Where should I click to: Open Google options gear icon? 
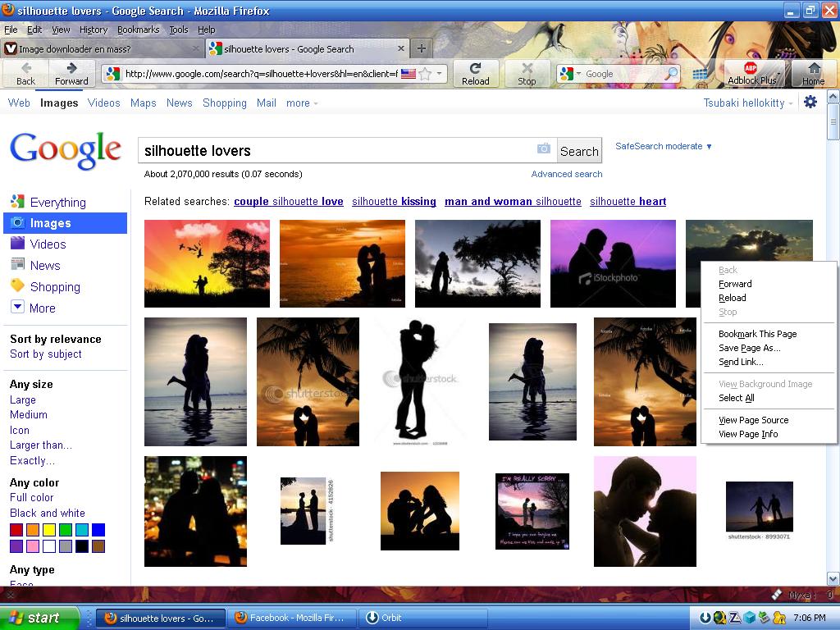click(810, 102)
